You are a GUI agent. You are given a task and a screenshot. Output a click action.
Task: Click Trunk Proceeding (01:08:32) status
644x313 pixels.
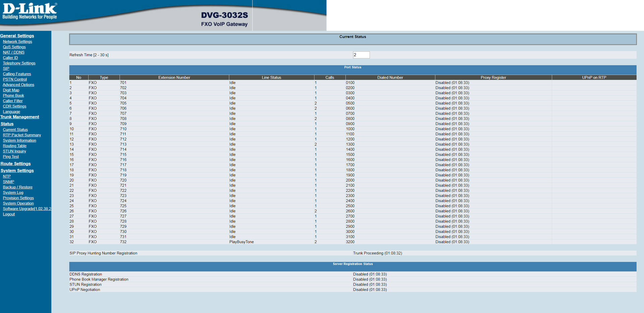[x=377, y=253]
